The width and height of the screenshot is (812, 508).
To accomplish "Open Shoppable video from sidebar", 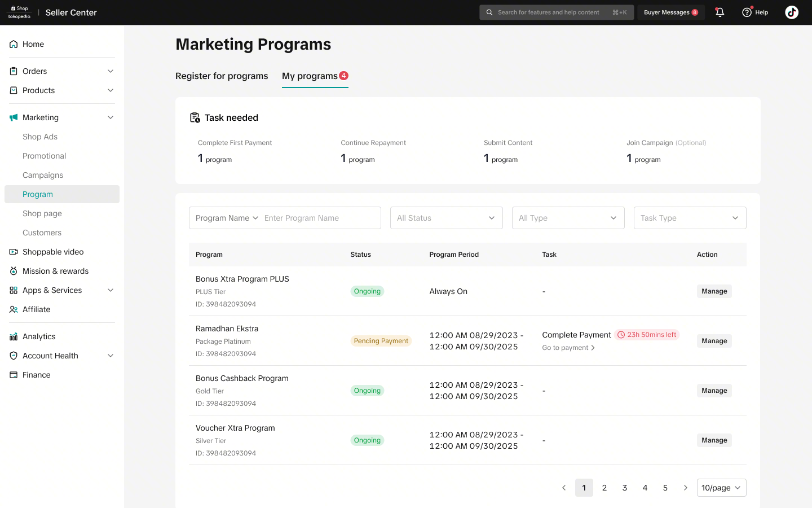I will click(x=53, y=252).
